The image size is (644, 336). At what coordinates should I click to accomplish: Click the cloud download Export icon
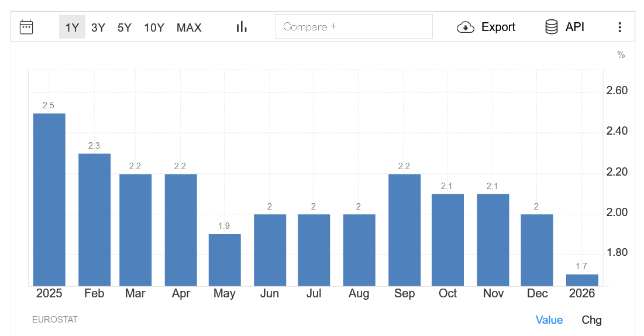(466, 27)
